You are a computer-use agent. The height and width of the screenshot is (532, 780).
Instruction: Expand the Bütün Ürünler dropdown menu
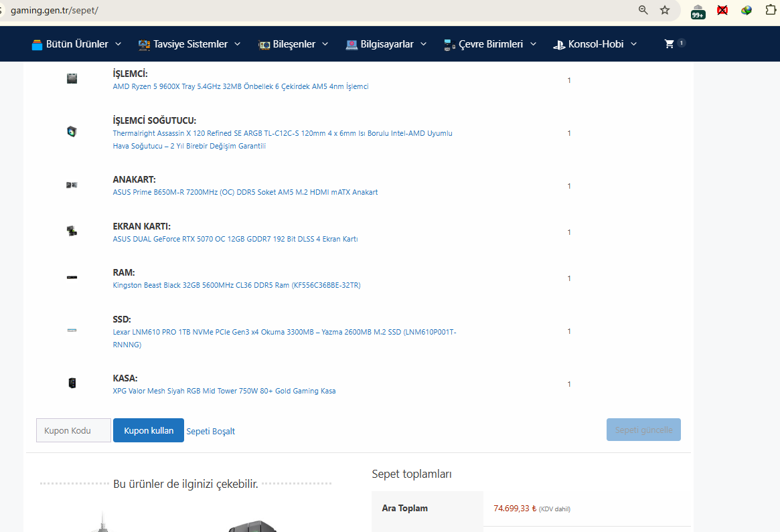click(76, 44)
